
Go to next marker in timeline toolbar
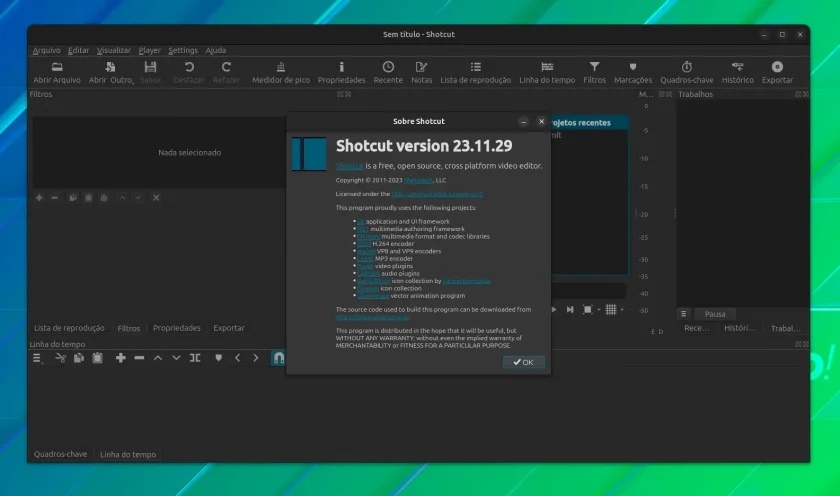[256, 358]
